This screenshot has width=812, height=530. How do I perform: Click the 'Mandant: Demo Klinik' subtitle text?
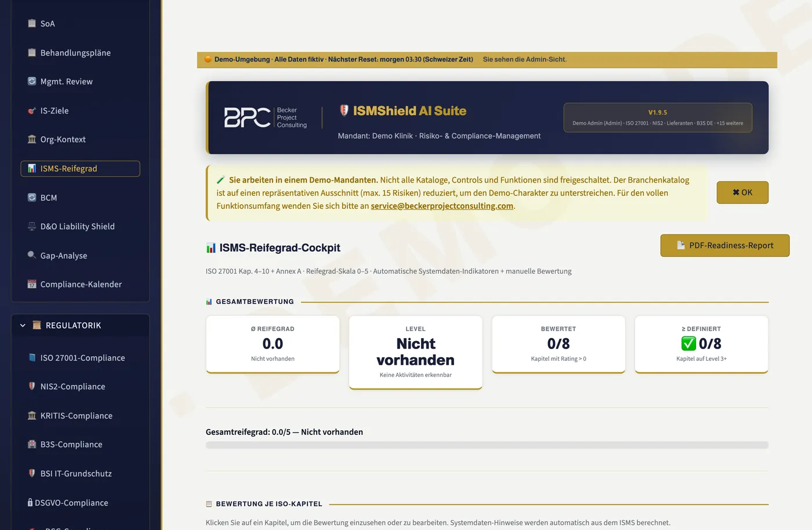(x=439, y=136)
